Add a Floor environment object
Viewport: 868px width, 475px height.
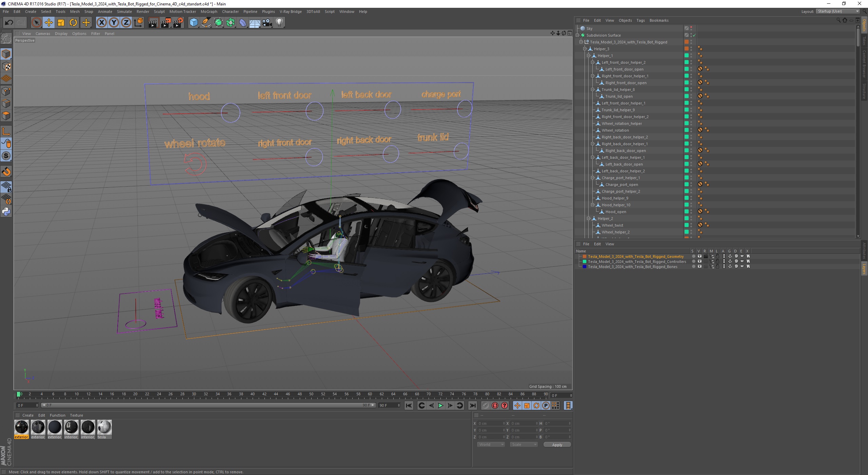click(255, 23)
